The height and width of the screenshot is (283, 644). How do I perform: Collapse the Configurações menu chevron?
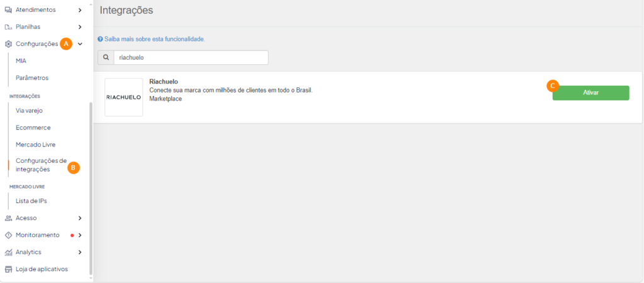click(x=80, y=44)
